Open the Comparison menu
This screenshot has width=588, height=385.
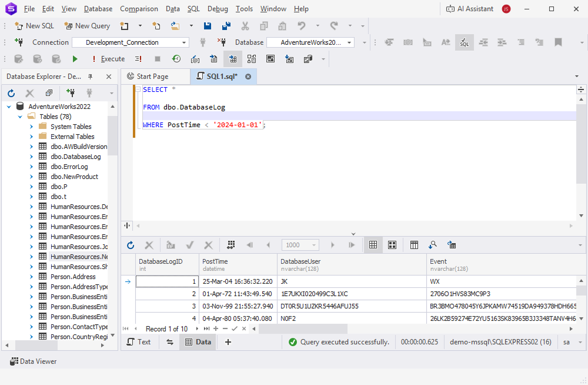click(139, 9)
